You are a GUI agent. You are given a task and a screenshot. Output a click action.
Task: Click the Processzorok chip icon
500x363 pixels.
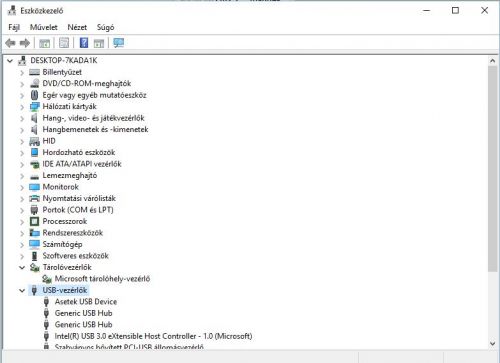(x=34, y=221)
